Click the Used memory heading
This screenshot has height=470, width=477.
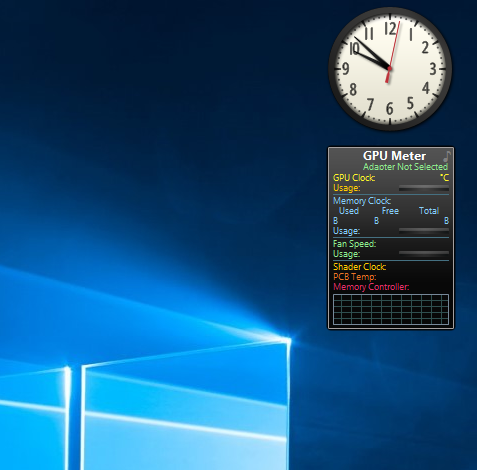click(x=349, y=211)
